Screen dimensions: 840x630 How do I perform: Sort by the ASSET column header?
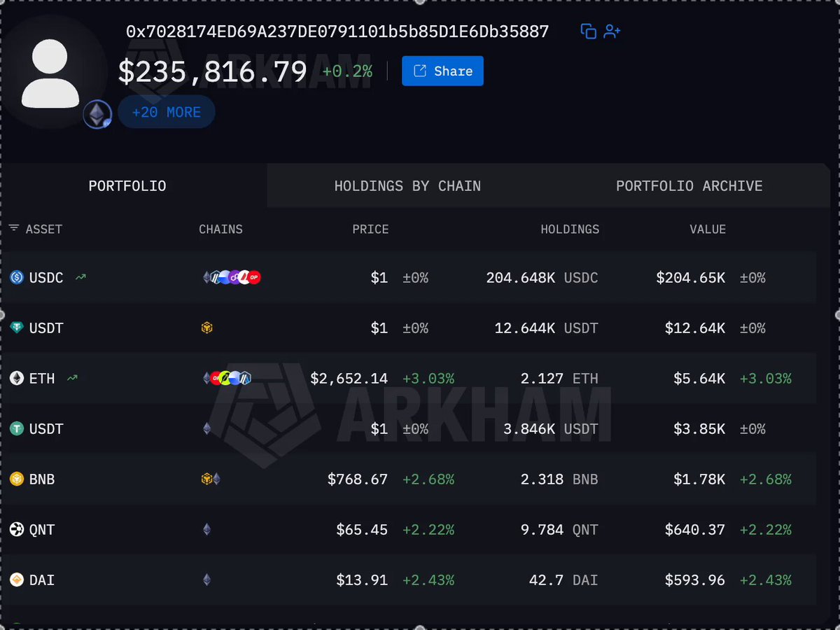[44, 230]
